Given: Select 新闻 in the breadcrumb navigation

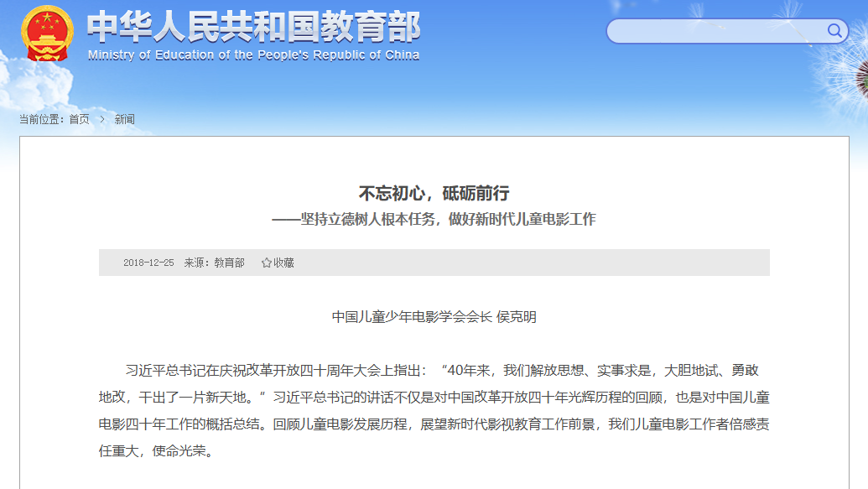Looking at the screenshot, I should pos(127,120).
